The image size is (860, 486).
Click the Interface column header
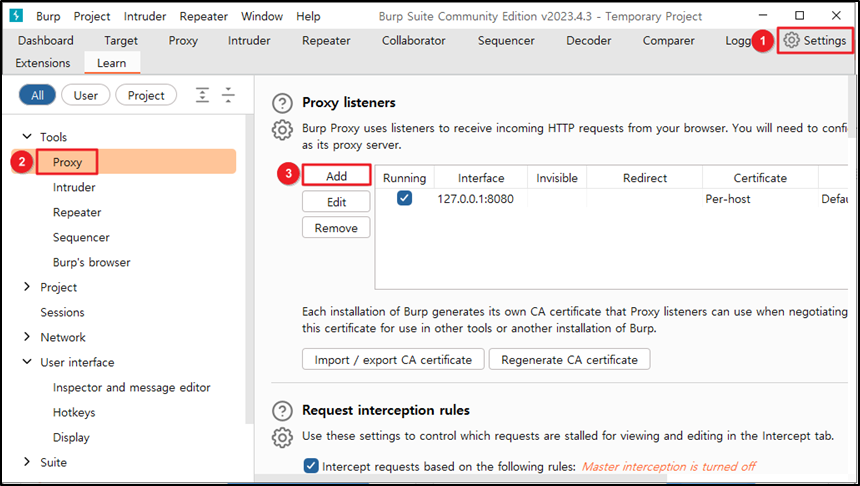481,178
